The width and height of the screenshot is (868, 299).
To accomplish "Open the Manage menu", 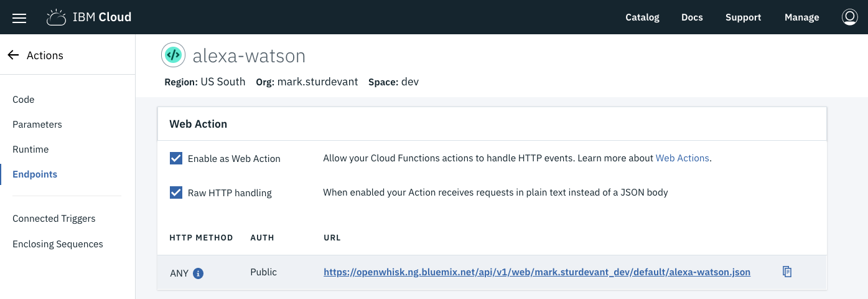I will pyautogui.click(x=801, y=17).
